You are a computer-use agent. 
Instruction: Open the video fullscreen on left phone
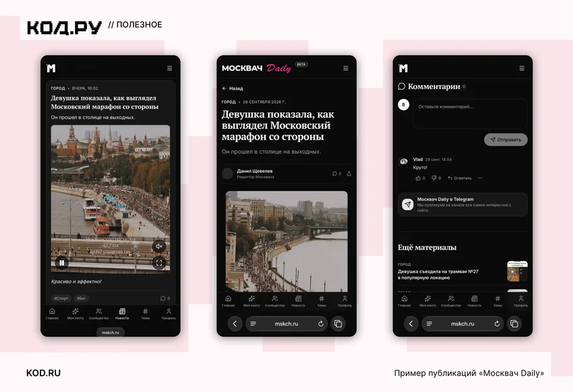tap(159, 263)
